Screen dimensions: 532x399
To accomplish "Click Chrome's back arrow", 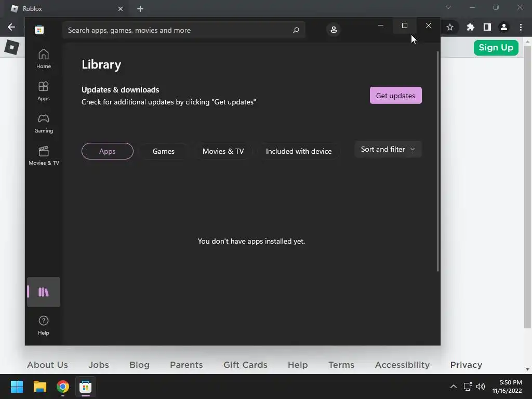I will point(11,27).
